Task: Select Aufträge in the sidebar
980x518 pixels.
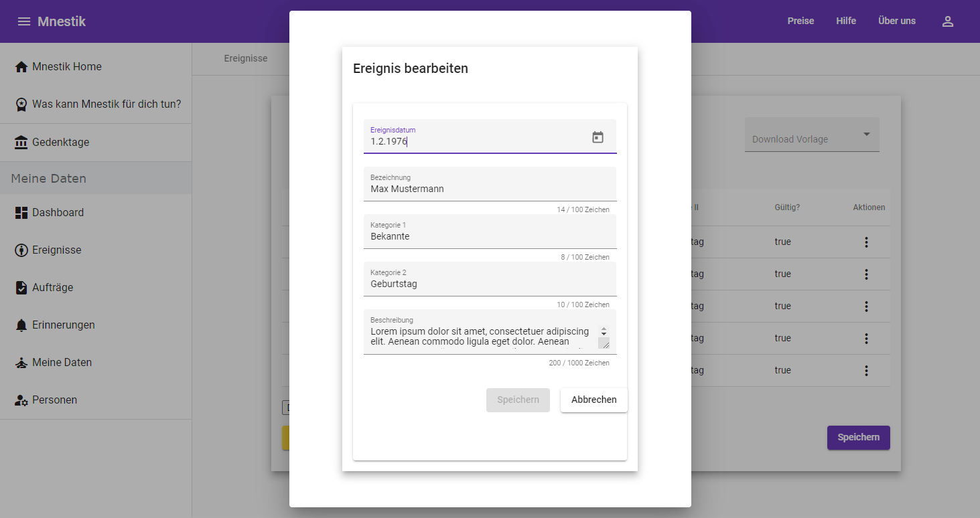Action: tap(52, 288)
